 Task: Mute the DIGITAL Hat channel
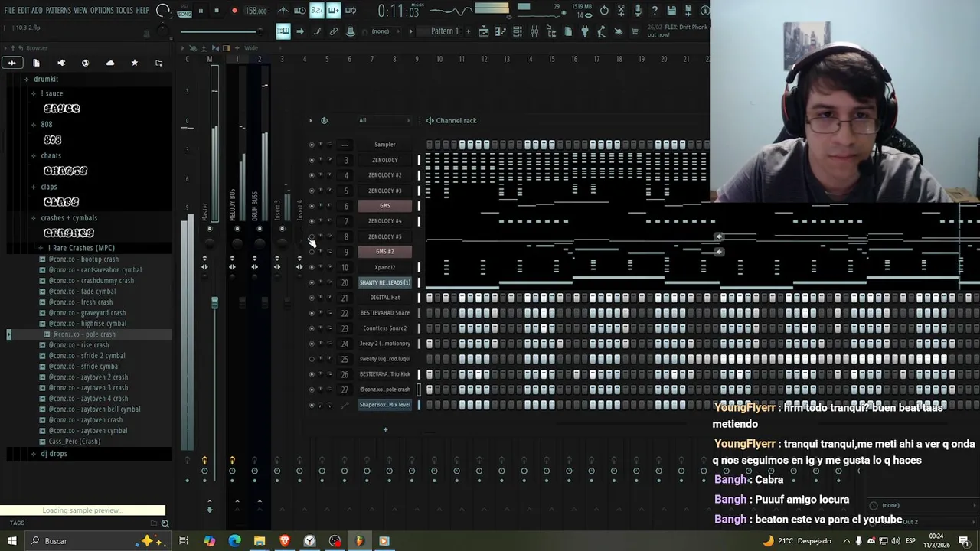(312, 298)
